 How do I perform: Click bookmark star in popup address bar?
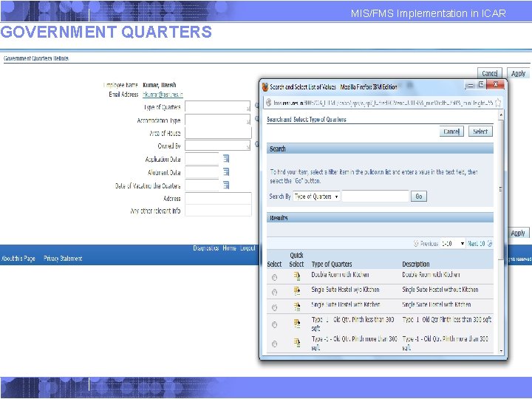[498, 103]
